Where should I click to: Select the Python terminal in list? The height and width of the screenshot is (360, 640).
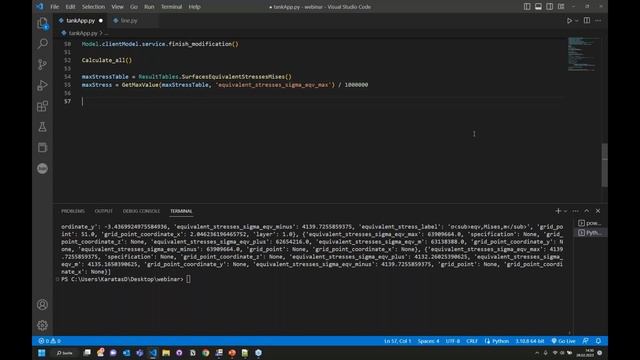pyautogui.click(x=590, y=232)
